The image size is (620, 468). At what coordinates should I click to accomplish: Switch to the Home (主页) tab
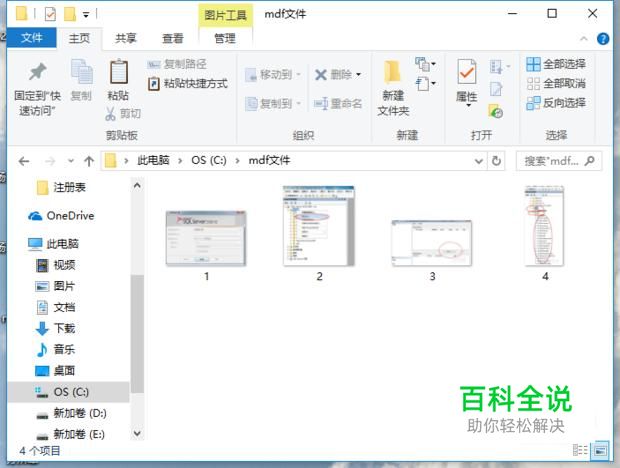(x=79, y=38)
